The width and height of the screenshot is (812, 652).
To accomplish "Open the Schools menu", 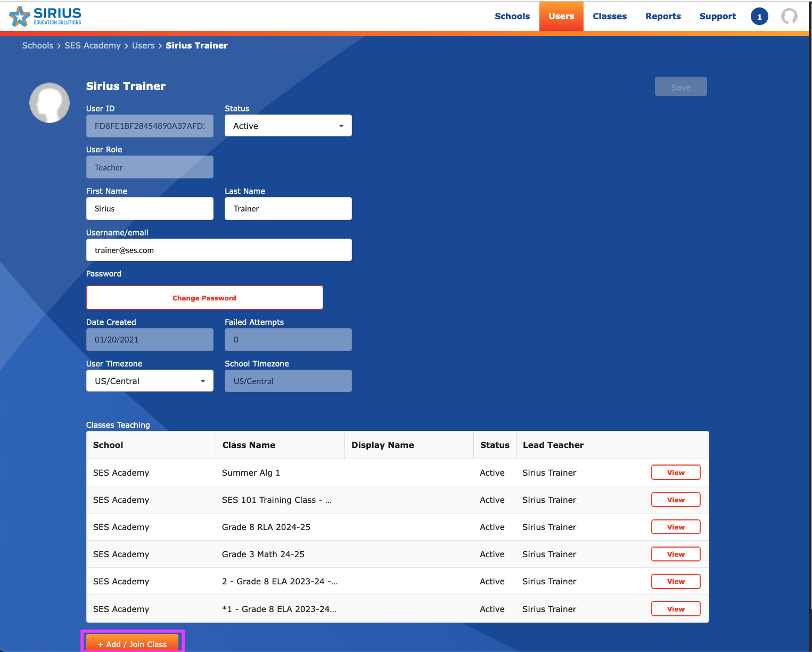I will point(512,17).
